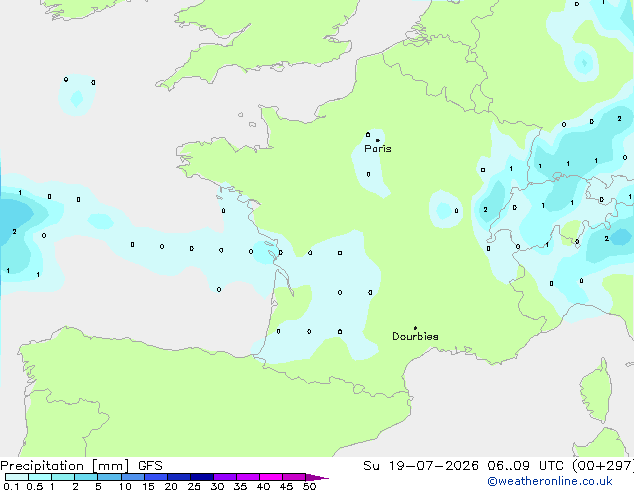The height and width of the screenshot is (490, 634).
Task: Click the legend arrow tip beyond 50
Action: (317, 477)
